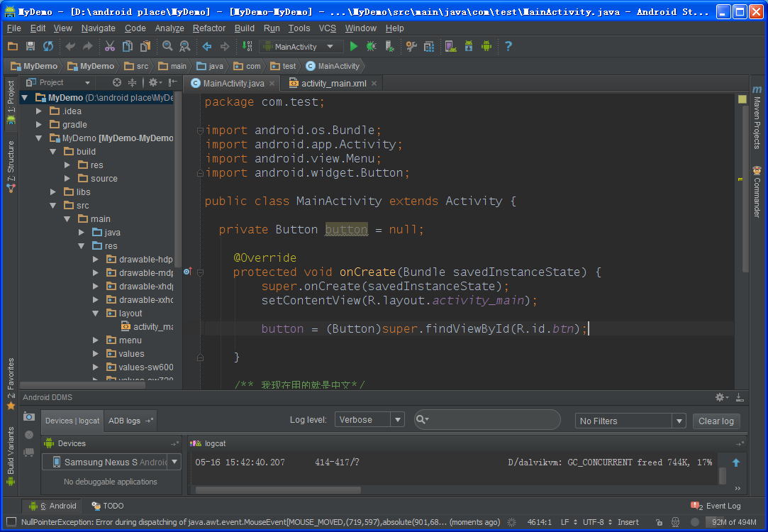Image resolution: width=768 pixels, height=532 pixels.
Task: Click the Synchronize refresh icon
Action: tap(48, 47)
